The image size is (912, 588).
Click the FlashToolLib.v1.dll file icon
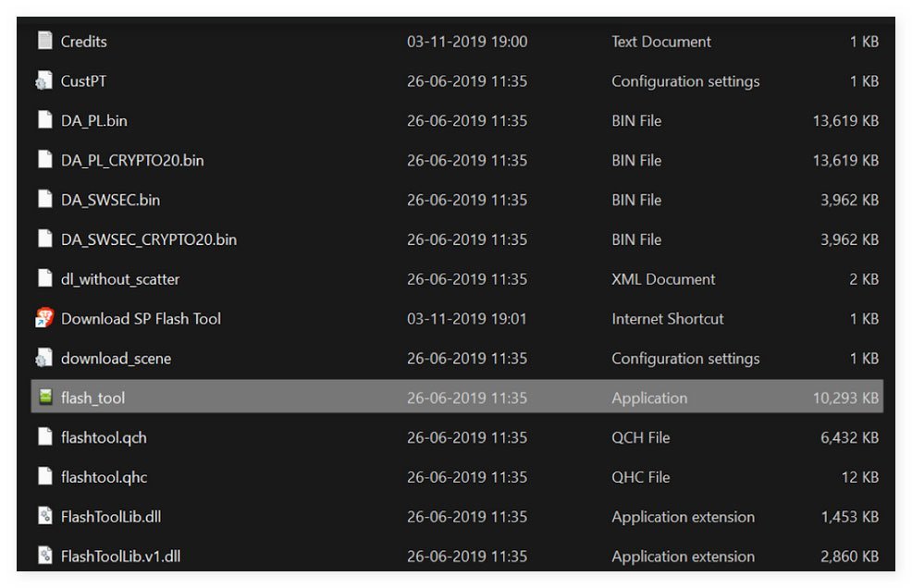[45, 556]
